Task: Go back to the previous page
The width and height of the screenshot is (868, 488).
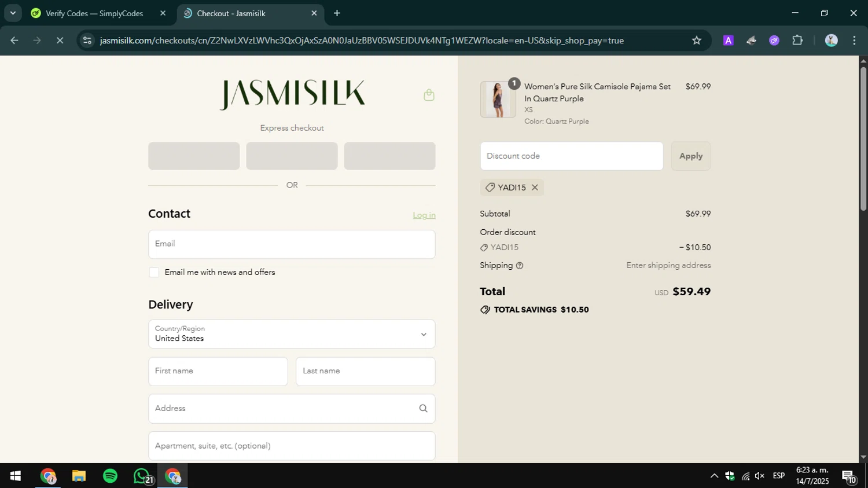Action: pyautogui.click(x=14, y=41)
